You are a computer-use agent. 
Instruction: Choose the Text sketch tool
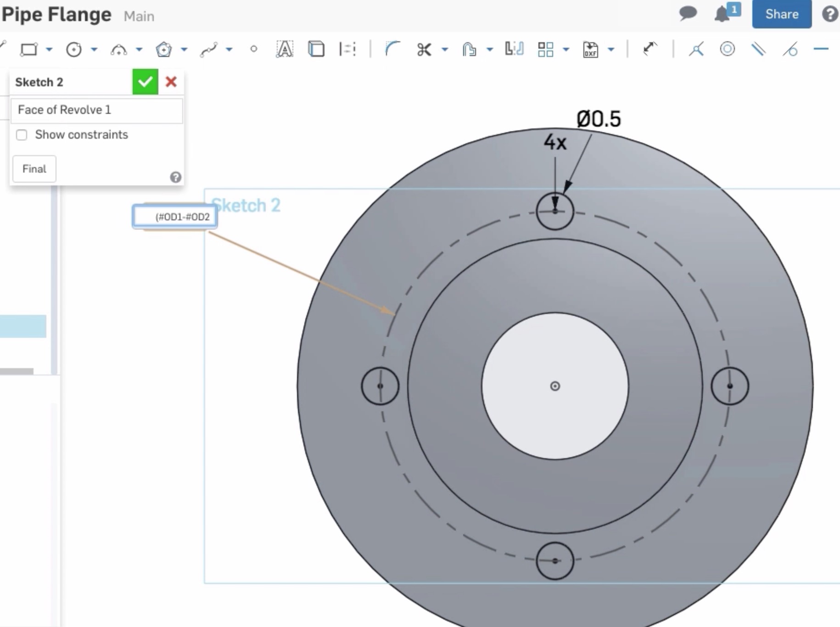click(x=284, y=49)
